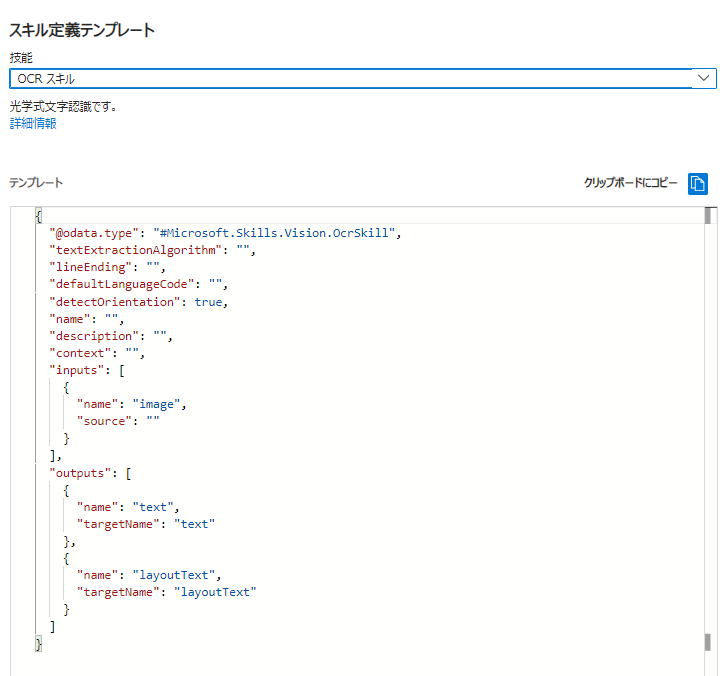
Task: Click the "image" name value
Action: point(159,404)
